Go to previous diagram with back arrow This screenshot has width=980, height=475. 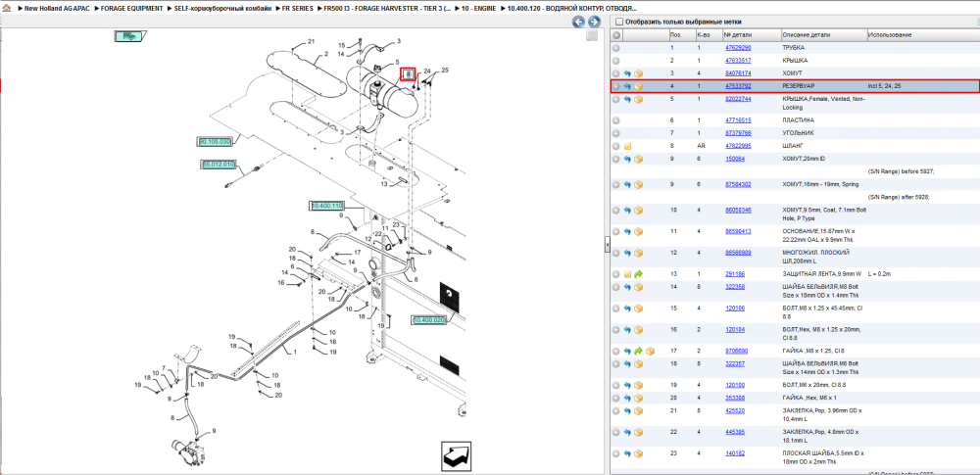pos(578,22)
